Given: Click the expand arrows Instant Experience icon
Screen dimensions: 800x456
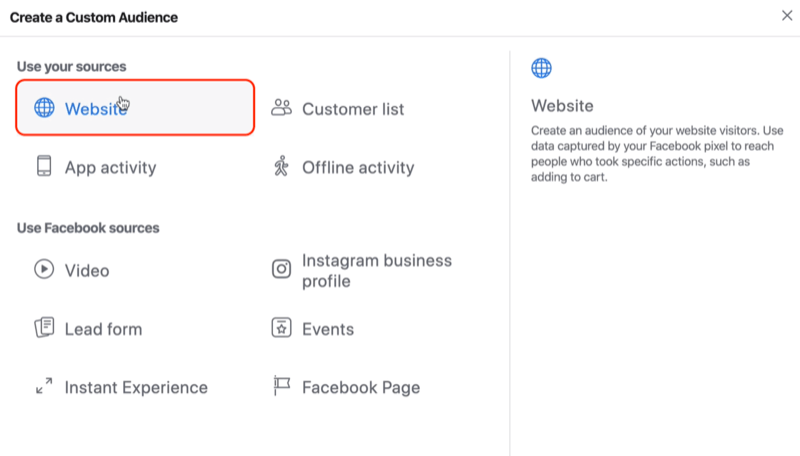Looking at the screenshot, I should (x=44, y=386).
